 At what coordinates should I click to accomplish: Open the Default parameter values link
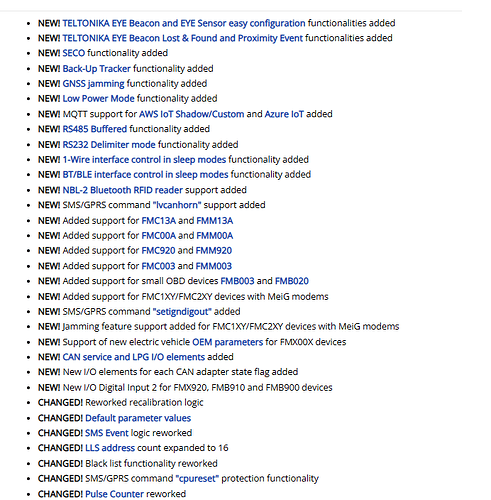(x=138, y=418)
